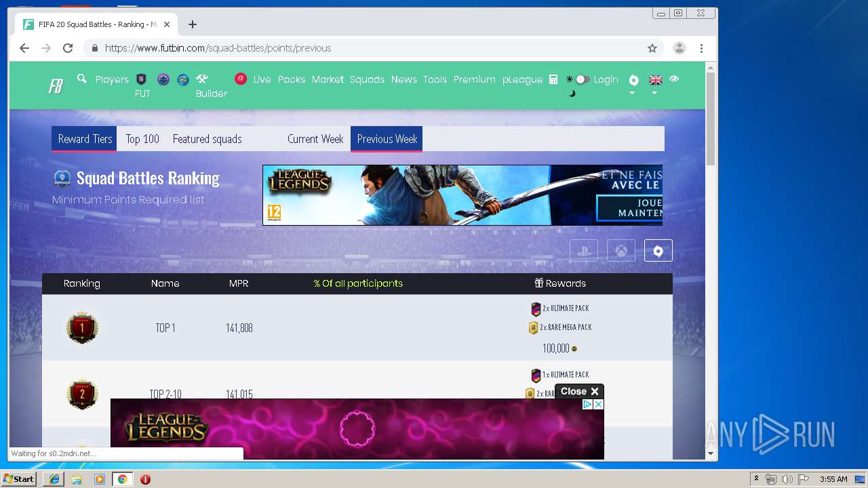This screenshot has height=488, width=868.
Task: Select the Xbox platform button
Action: coord(621,251)
